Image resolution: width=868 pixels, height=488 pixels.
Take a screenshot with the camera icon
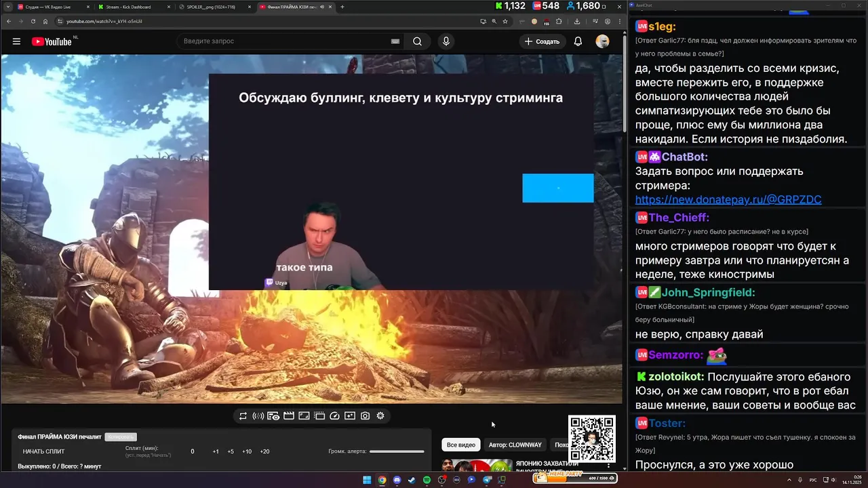click(x=365, y=416)
